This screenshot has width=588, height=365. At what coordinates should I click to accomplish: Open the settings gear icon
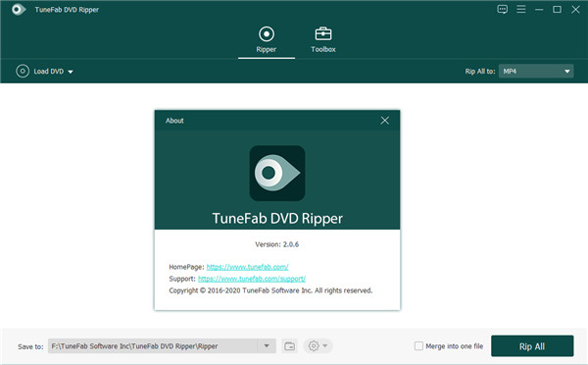click(314, 345)
